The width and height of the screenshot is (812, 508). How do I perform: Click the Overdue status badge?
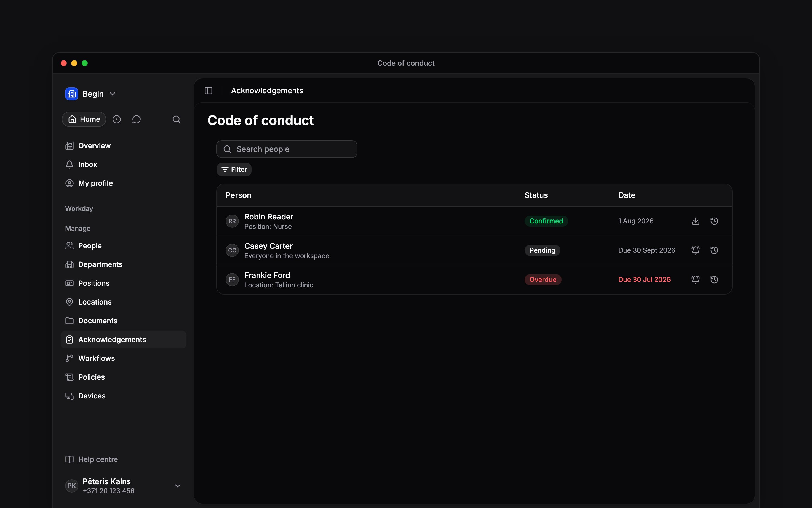[543, 279]
